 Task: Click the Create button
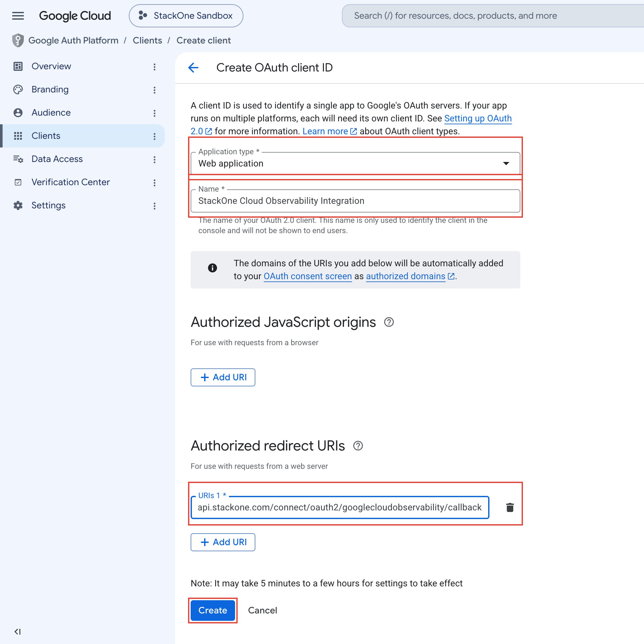213,610
